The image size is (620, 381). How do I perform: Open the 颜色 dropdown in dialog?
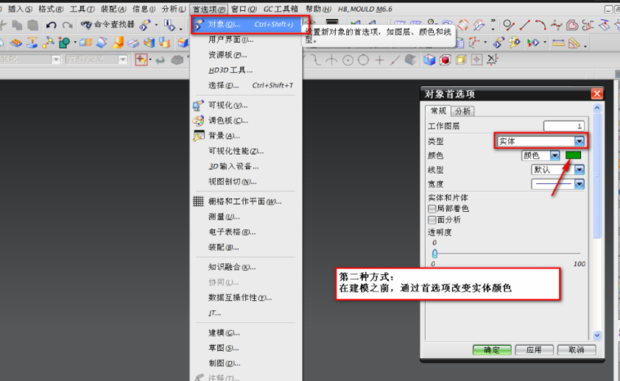click(541, 155)
